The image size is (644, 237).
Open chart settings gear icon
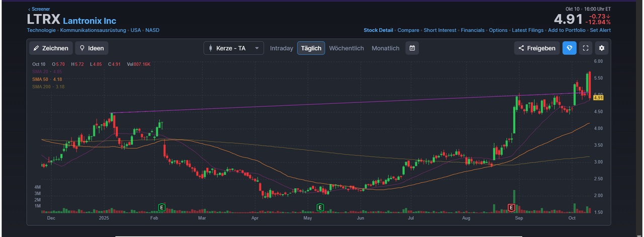(602, 48)
